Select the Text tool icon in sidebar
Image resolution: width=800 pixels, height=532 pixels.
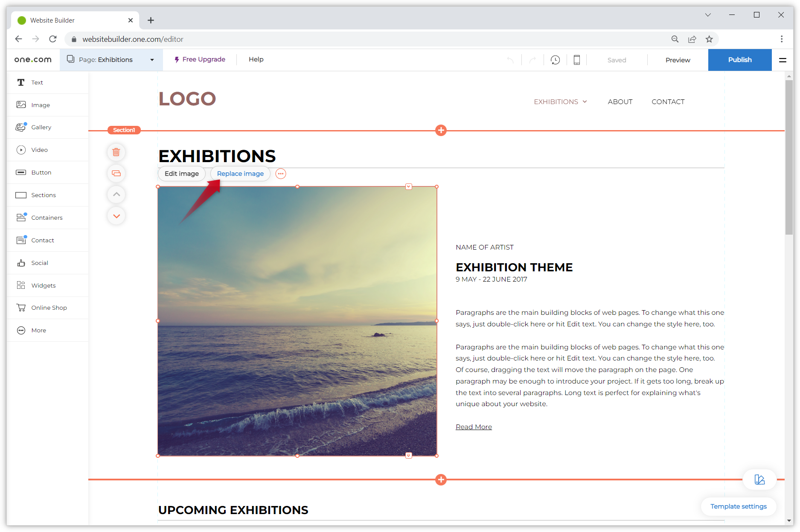(x=21, y=82)
